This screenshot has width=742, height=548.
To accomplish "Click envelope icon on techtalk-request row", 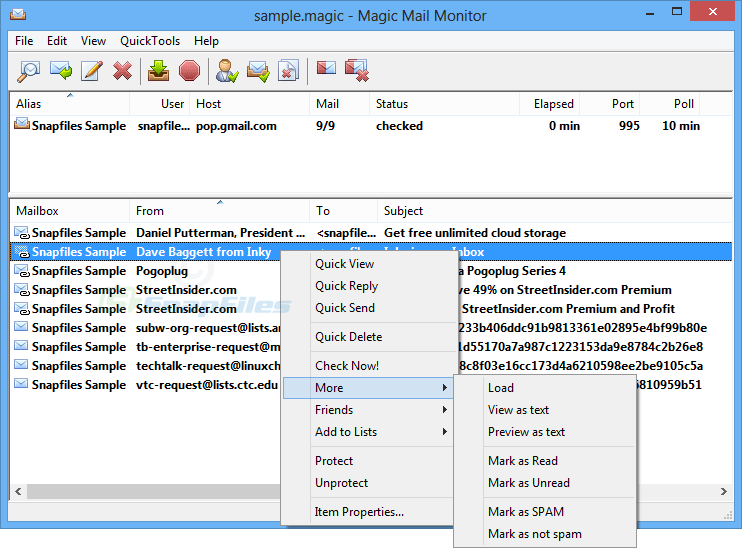I will (x=21, y=364).
